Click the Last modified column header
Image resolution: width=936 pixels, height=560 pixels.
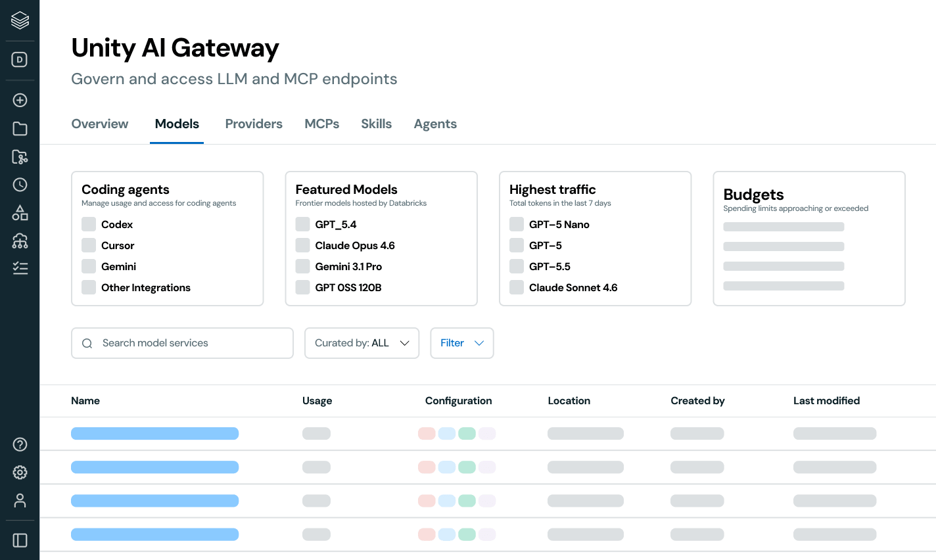[x=826, y=400]
